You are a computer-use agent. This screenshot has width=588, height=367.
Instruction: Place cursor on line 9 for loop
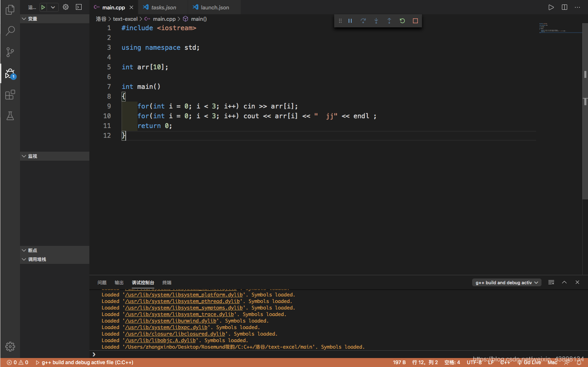[x=217, y=106]
